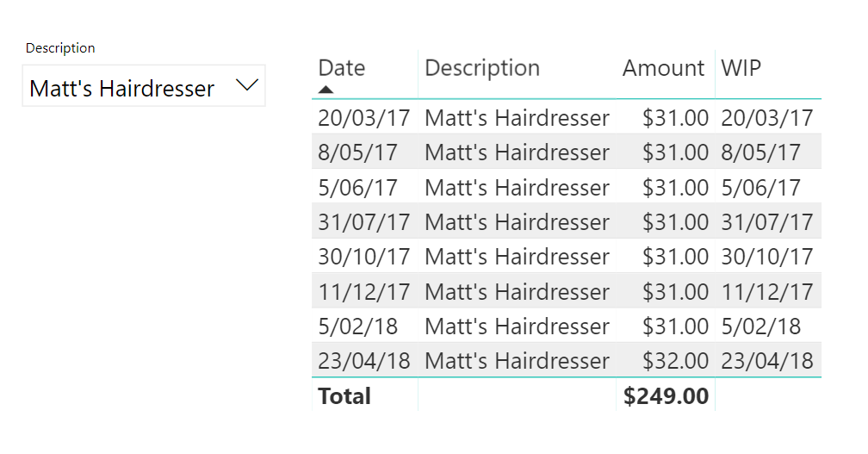Sort by the Date column header

342,68
